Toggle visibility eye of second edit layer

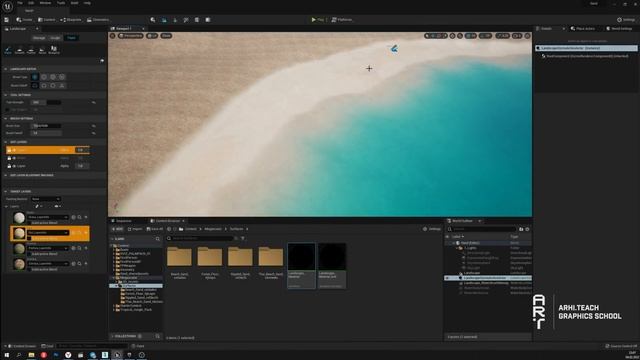(x=14, y=158)
